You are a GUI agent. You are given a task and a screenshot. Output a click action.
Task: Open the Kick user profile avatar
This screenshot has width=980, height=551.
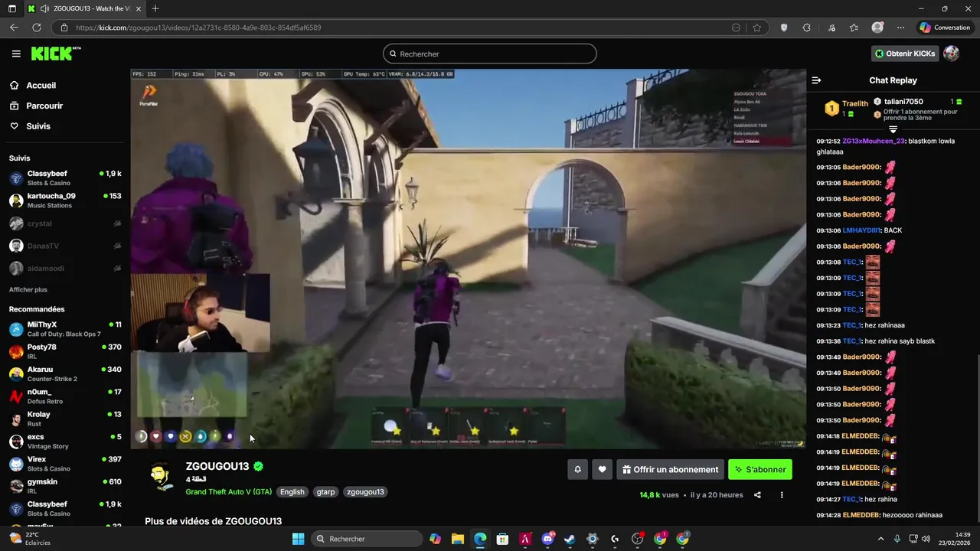[x=952, y=54]
